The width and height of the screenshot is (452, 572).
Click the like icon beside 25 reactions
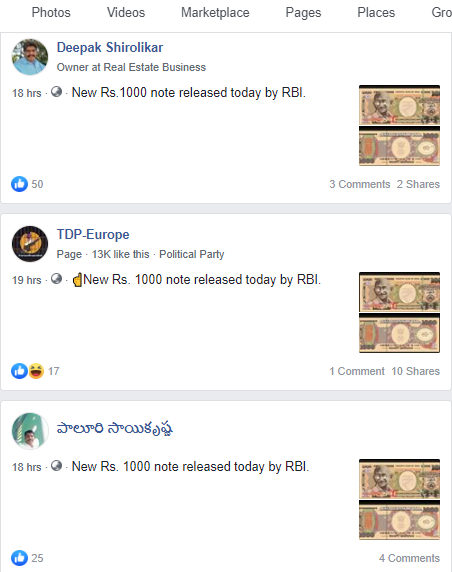point(19,558)
